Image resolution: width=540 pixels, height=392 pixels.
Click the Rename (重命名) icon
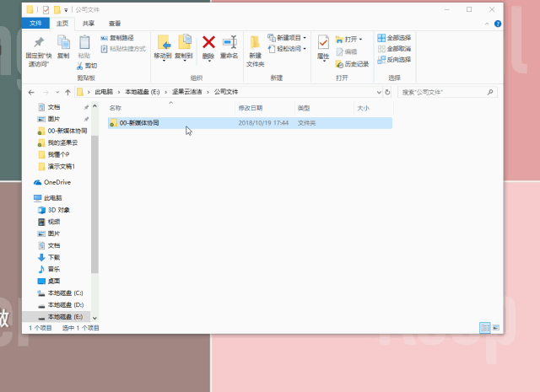(229, 43)
